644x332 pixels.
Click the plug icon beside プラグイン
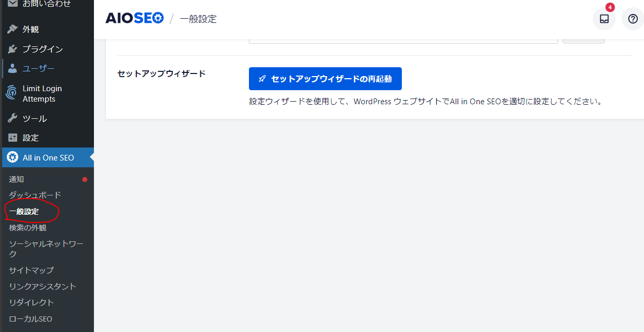click(x=13, y=49)
